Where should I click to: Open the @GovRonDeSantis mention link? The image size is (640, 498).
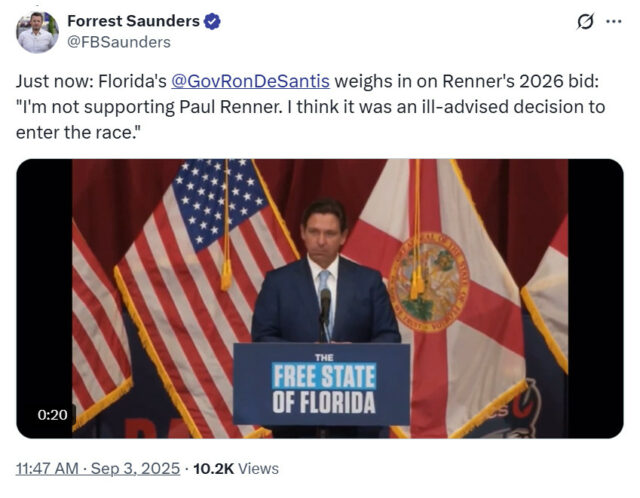click(x=250, y=81)
